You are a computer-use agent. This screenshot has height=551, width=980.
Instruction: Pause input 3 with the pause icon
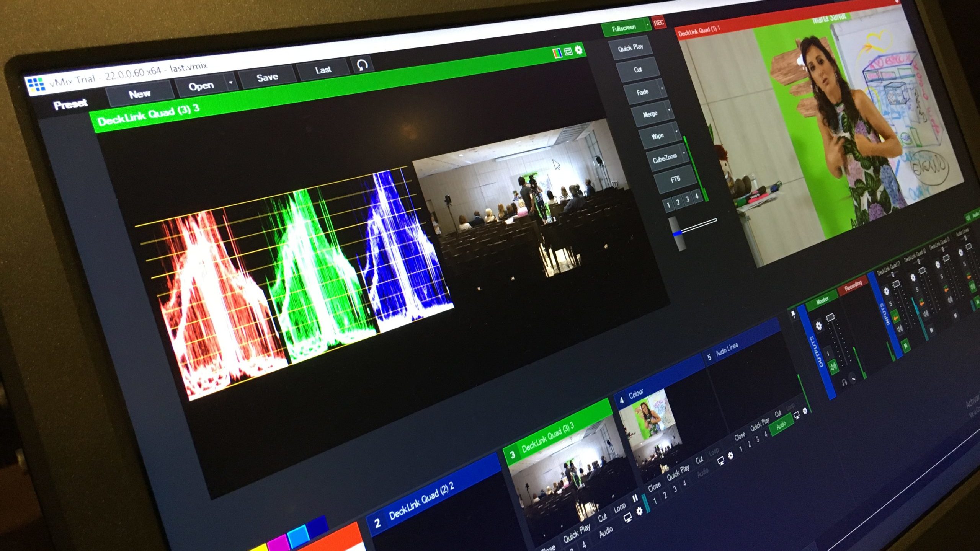pos(635,498)
